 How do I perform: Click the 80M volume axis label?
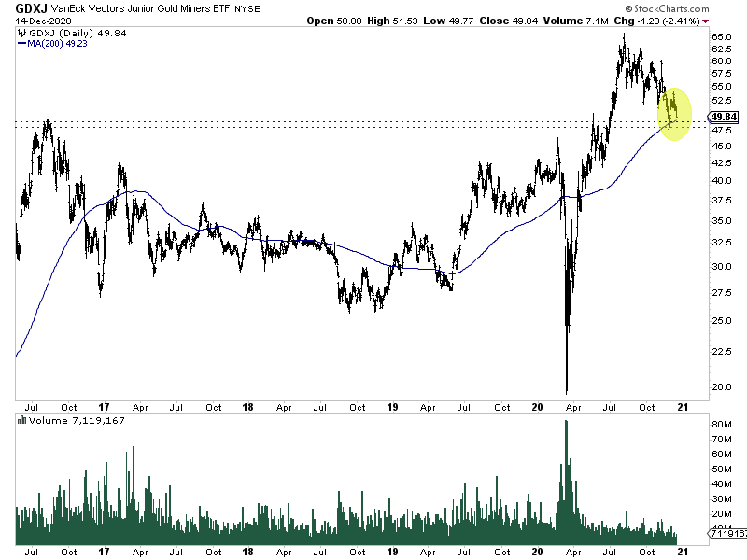click(721, 425)
